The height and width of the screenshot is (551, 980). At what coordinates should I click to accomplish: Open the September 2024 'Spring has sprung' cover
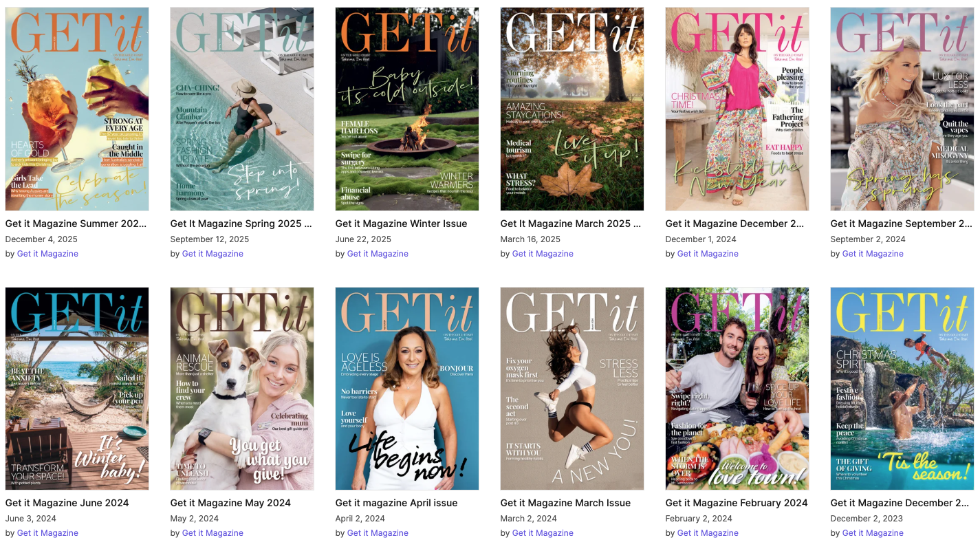[902, 109]
